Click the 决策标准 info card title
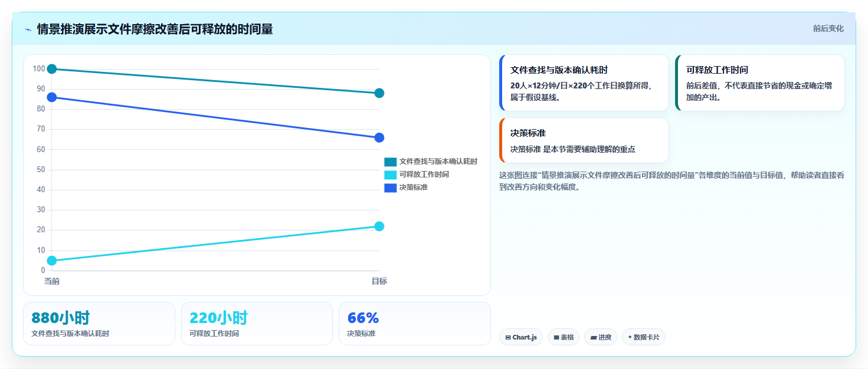This screenshot has height=369, width=868. click(x=528, y=133)
